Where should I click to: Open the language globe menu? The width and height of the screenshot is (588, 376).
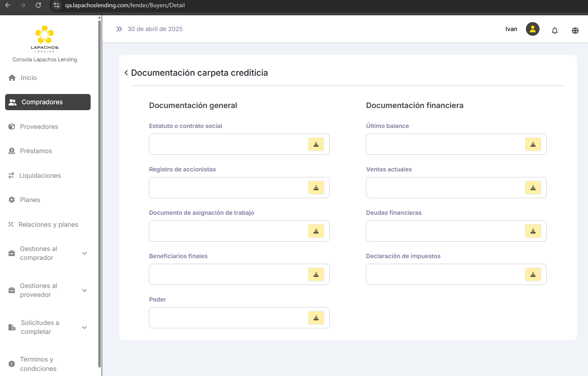point(575,31)
